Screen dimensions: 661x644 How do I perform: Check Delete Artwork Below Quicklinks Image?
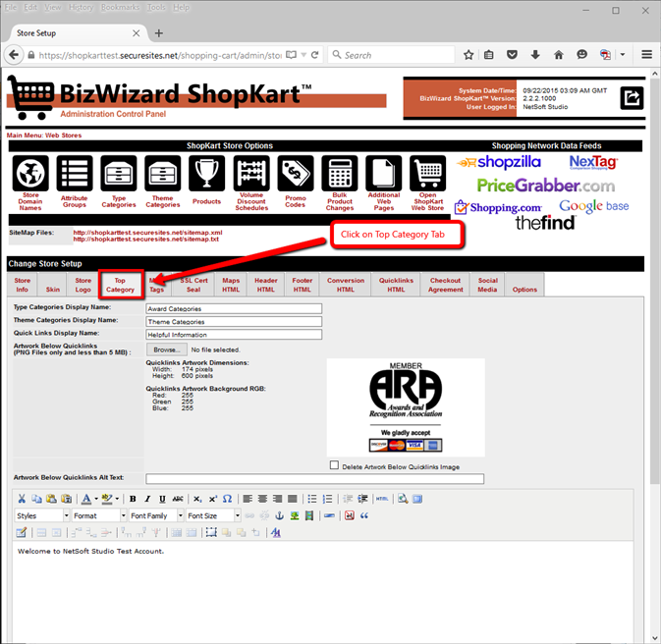(x=334, y=465)
